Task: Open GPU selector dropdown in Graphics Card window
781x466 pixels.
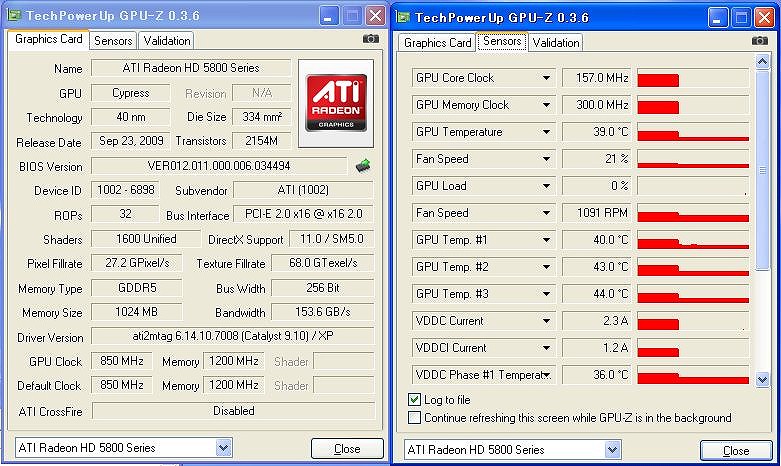Action: [x=224, y=448]
